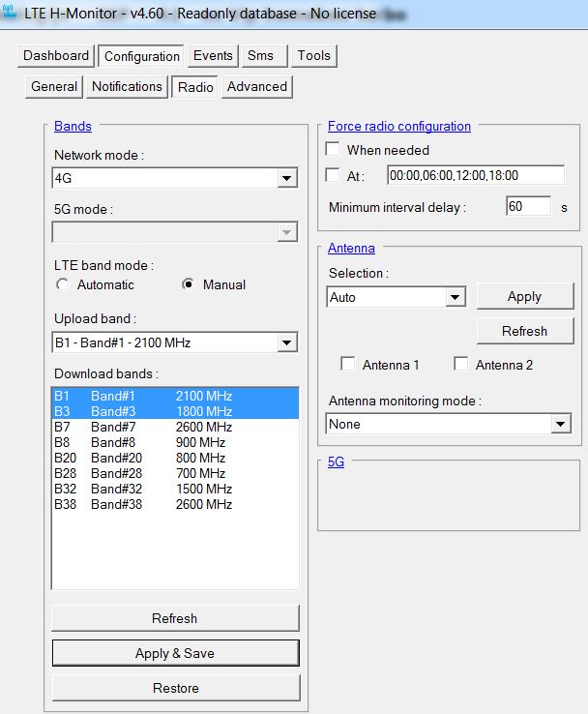The height and width of the screenshot is (714, 588).
Task: Select Automatic LTE band mode
Action: tap(62, 284)
